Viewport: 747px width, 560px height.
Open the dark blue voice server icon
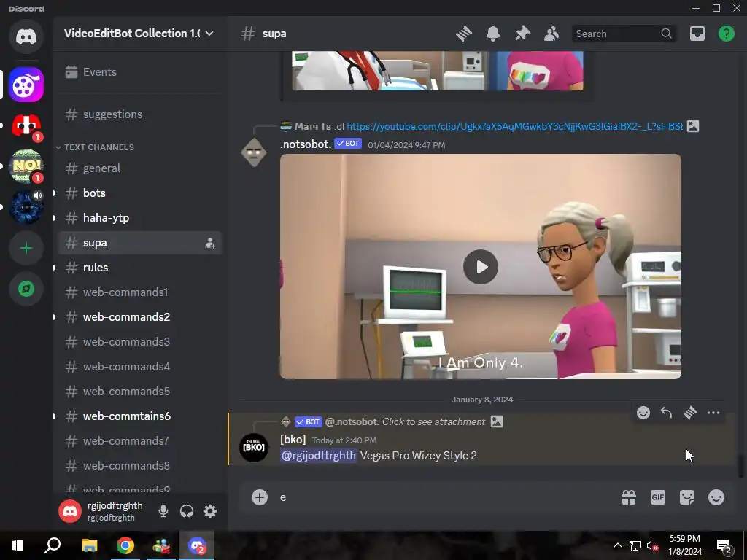tap(26, 206)
